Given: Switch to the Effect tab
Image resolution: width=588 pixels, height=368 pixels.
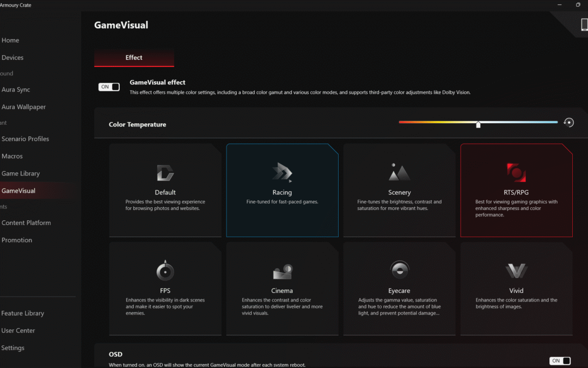Looking at the screenshot, I should pos(134,58).
